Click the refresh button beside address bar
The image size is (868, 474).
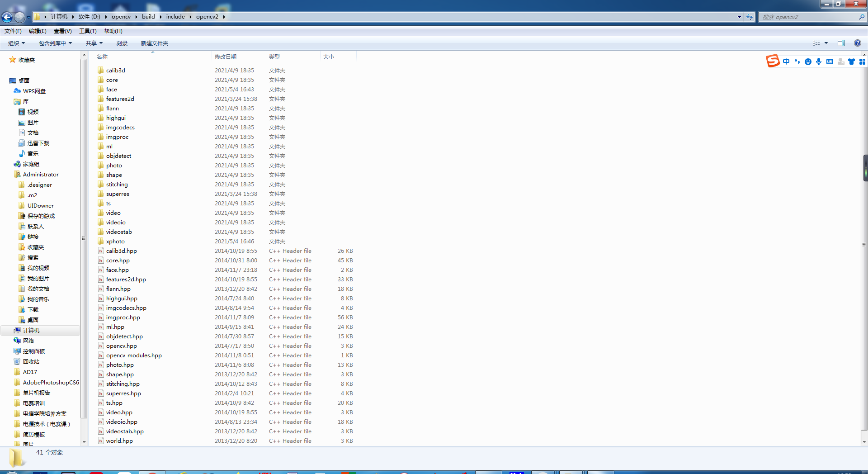pos(750,17)
